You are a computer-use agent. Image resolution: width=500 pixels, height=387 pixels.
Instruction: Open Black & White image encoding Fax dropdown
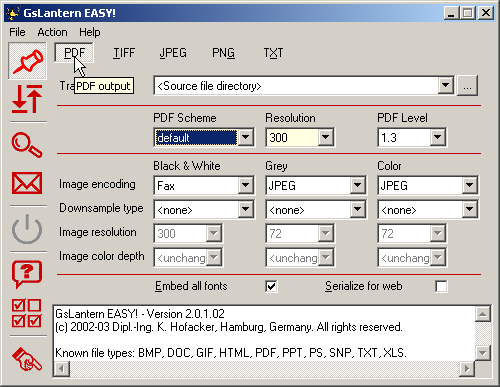(246, 185)
